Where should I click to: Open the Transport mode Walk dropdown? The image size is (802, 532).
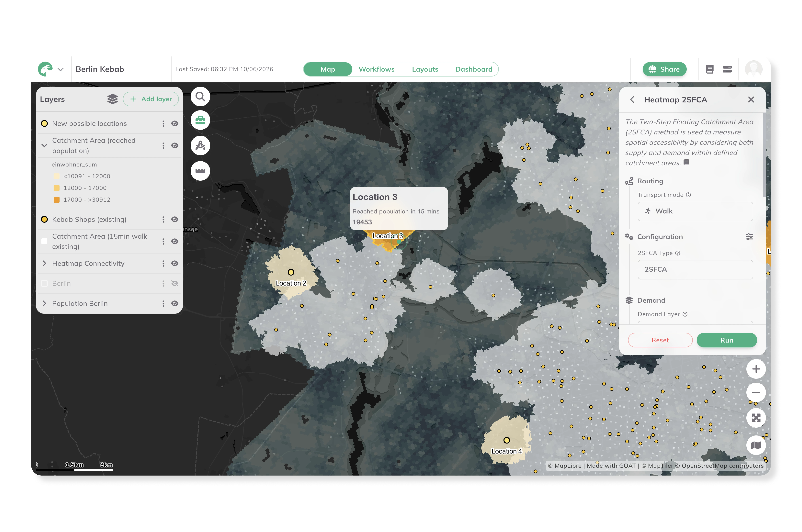coord(695,211)
